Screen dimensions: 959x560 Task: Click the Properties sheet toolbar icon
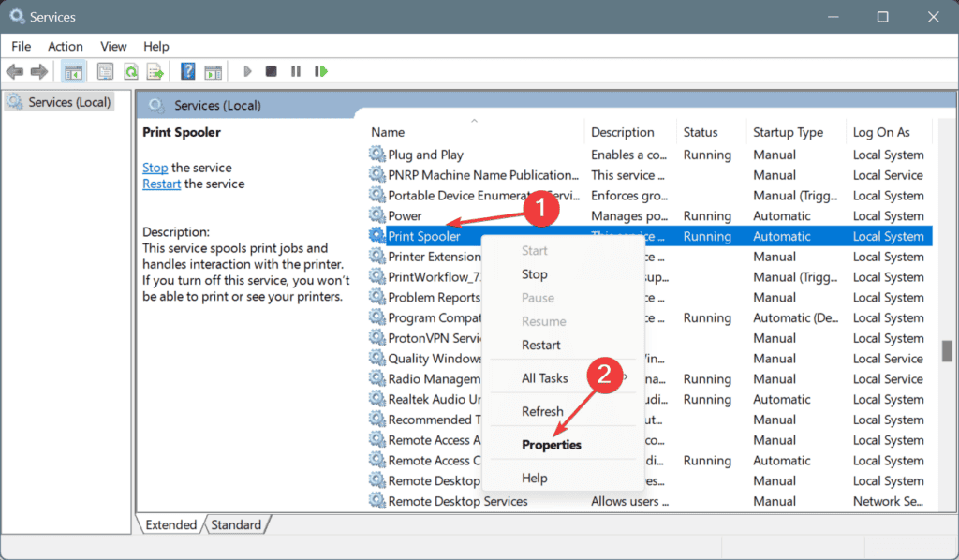click(x=105, y=71)
